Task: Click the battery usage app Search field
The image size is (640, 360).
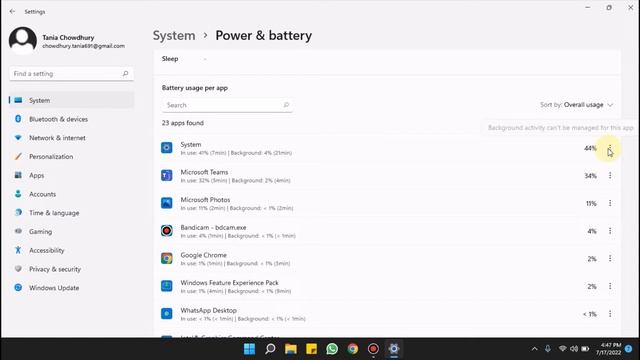Action: pyautogui.click(x=227, y=105)
